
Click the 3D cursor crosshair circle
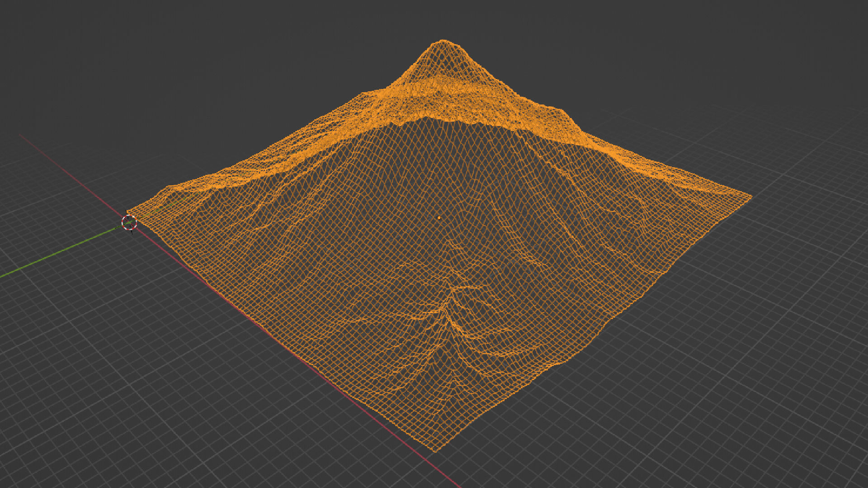click(x=129, y=222)
